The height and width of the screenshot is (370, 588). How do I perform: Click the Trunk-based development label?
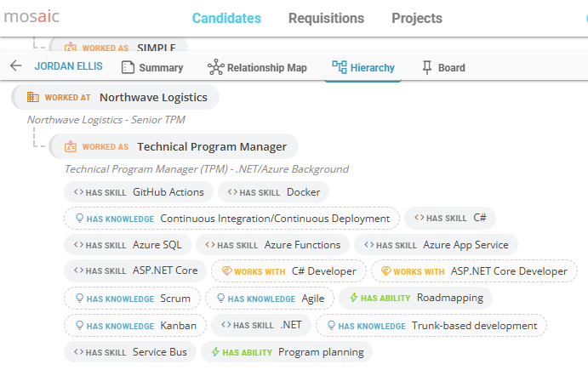(x=474, y=326)
